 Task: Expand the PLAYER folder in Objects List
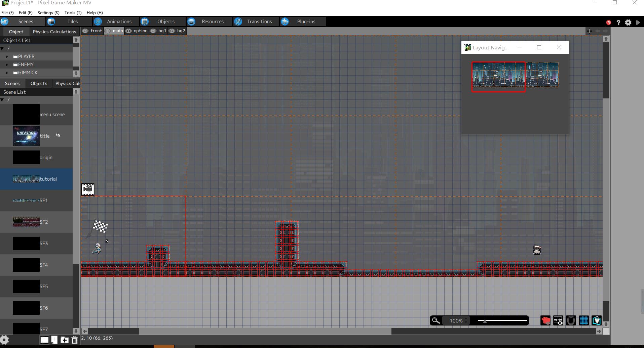(x=7, y=57)
